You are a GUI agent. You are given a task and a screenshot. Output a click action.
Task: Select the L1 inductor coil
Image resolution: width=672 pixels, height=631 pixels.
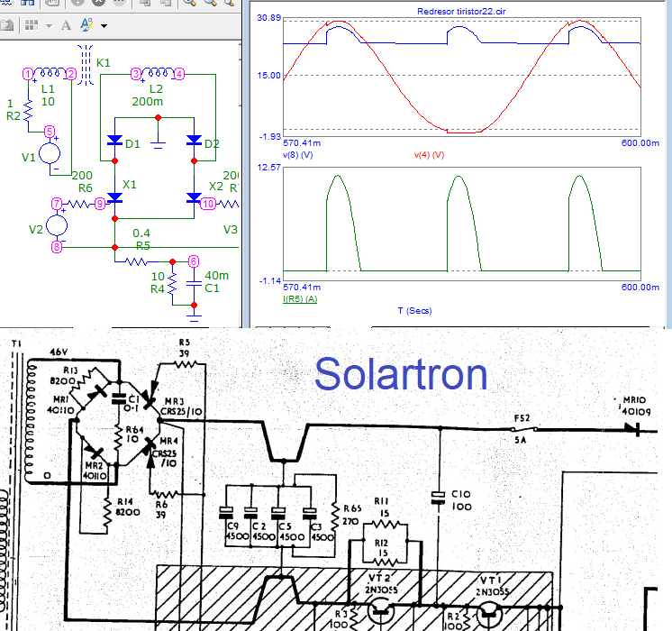pos(49,73)
